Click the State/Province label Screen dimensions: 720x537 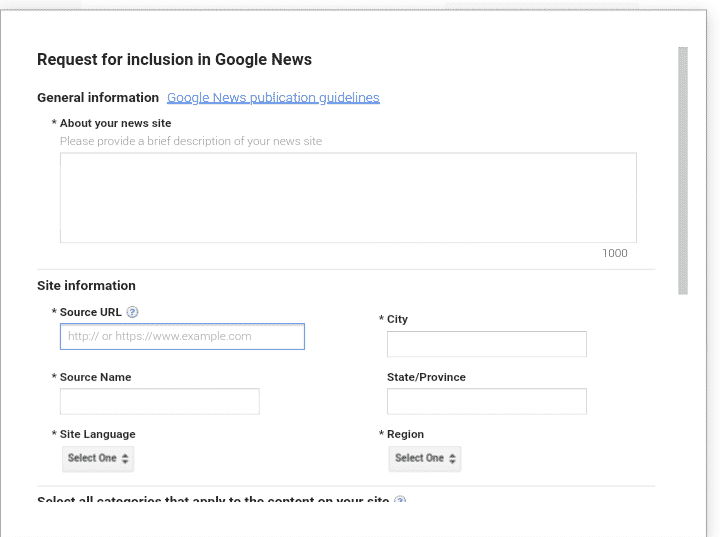[426, 377]
